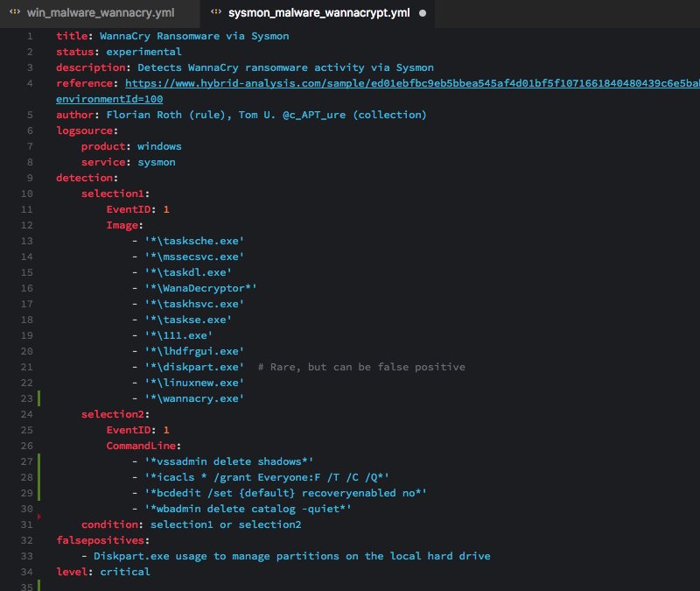Click '*\taskse.exe' entry

[x=188, y=320]
